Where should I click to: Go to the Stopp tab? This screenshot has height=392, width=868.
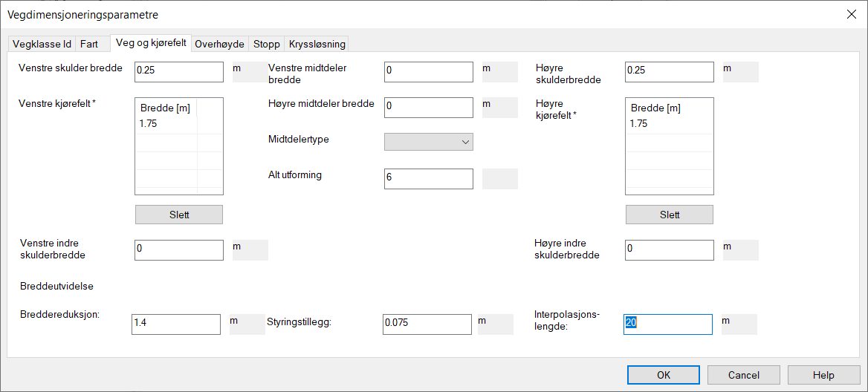267,44
